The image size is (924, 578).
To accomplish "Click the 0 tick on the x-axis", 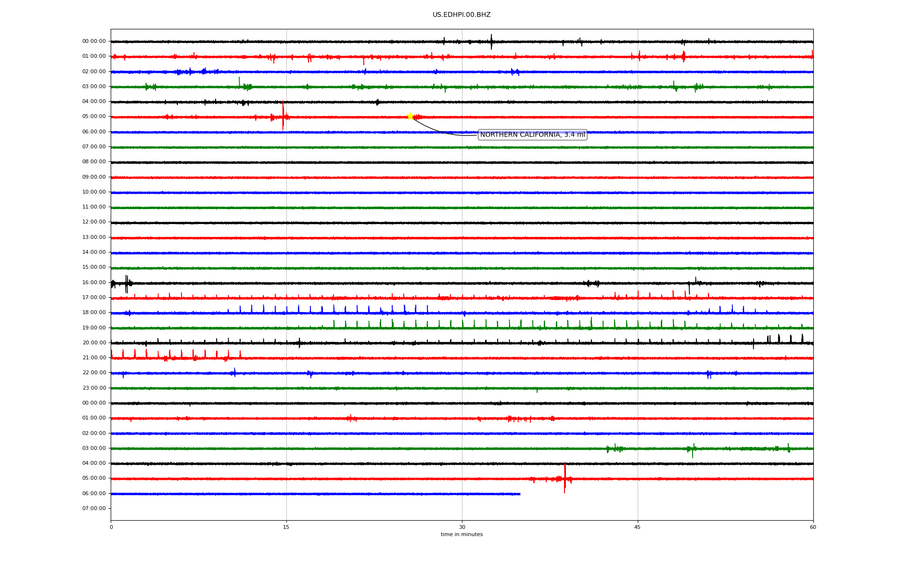I will (111, 527).
